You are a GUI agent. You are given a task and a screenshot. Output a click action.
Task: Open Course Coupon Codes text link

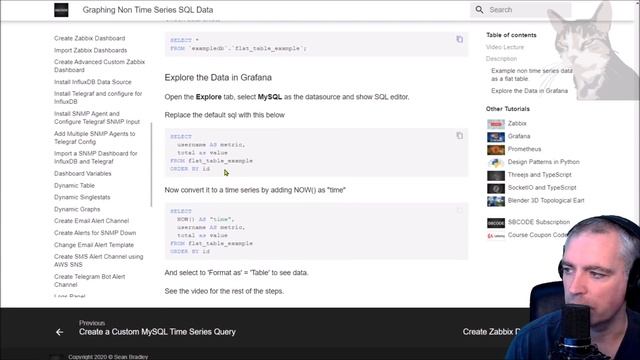coord(537,235)
